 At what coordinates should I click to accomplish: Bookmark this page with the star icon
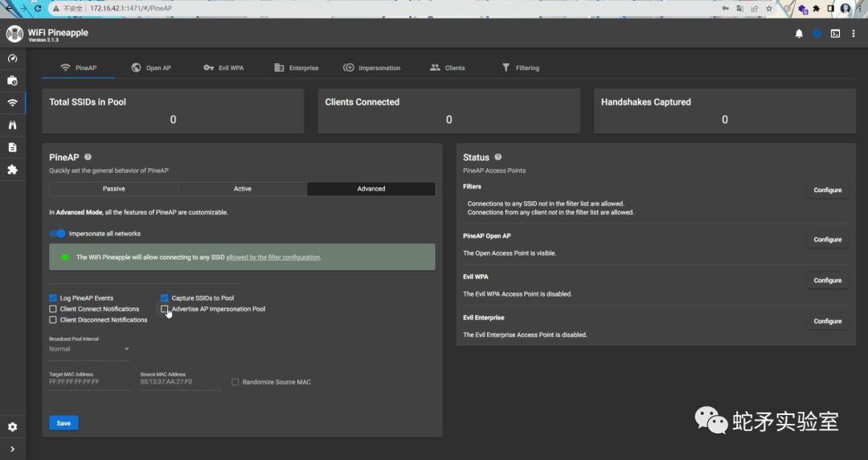(769, 8)
